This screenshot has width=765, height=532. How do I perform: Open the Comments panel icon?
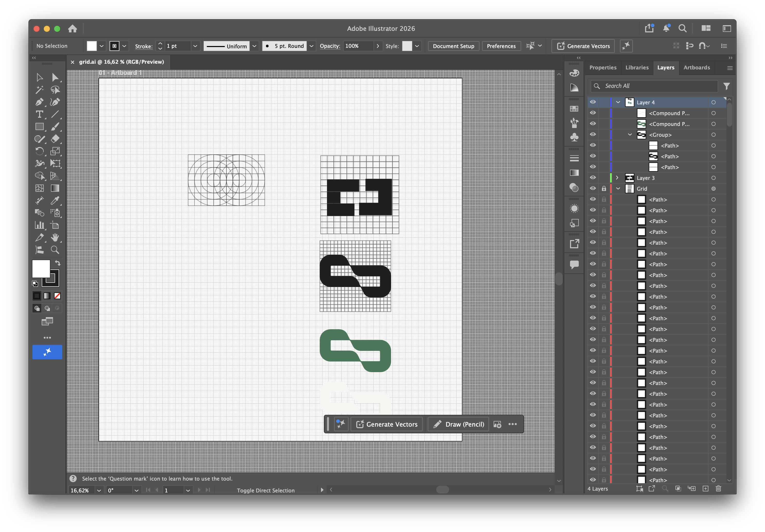(574, 265)
